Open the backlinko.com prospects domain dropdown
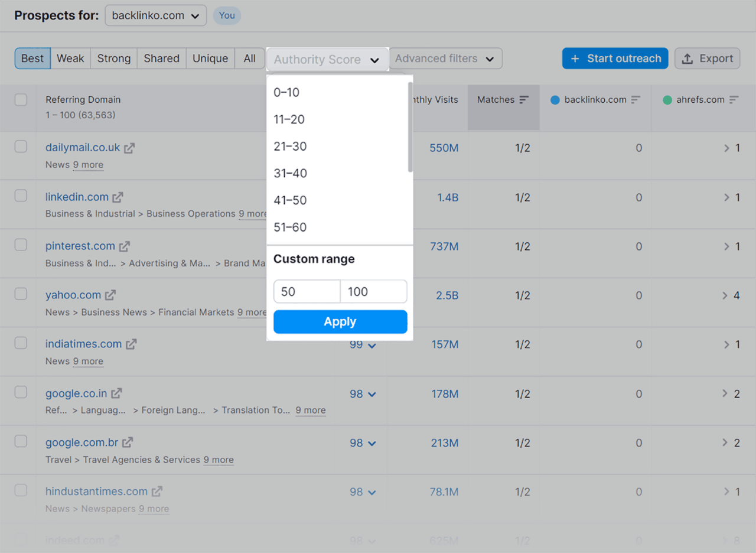The image size is (756, 553). tap(155, 15)
